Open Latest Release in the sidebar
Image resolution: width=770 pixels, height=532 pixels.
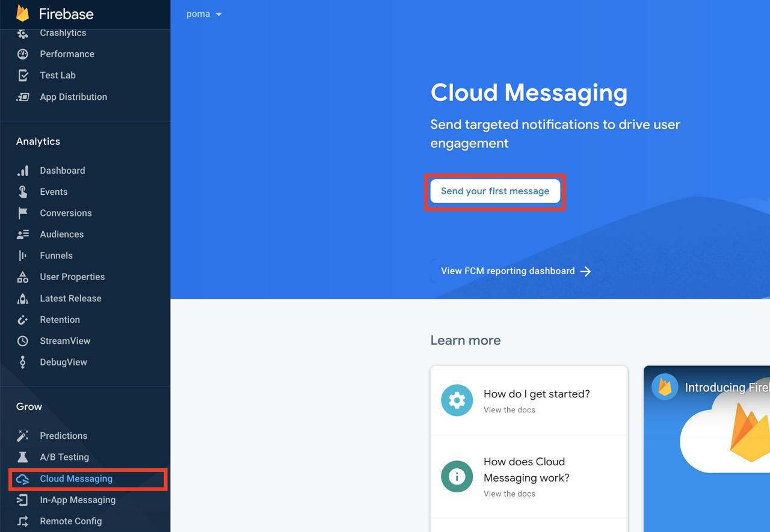70,299
